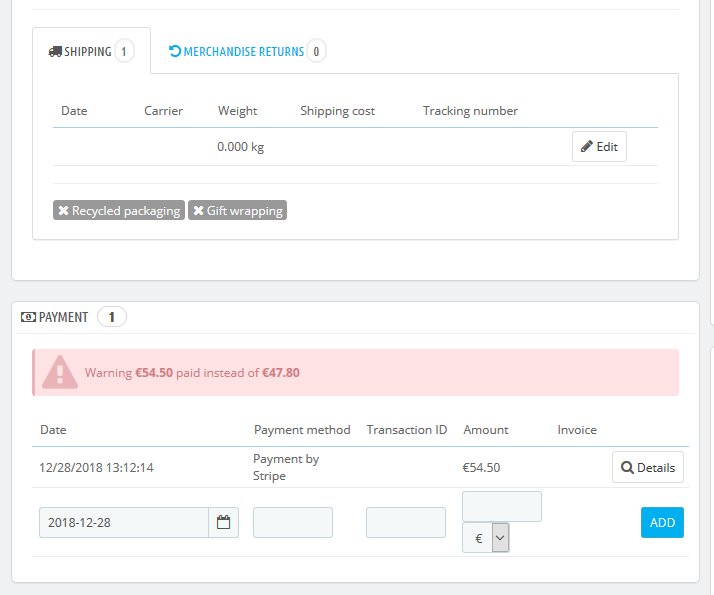
Task: Open the Shipping tab
Action: 92,51
